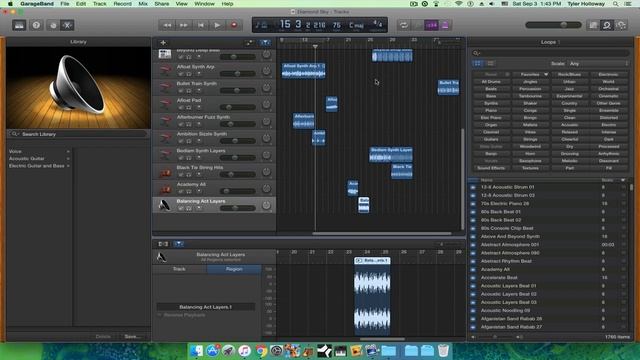Filter loops by Rock/Blues
The height and width of the screenshot is (360, 640).
coord(569,74)
